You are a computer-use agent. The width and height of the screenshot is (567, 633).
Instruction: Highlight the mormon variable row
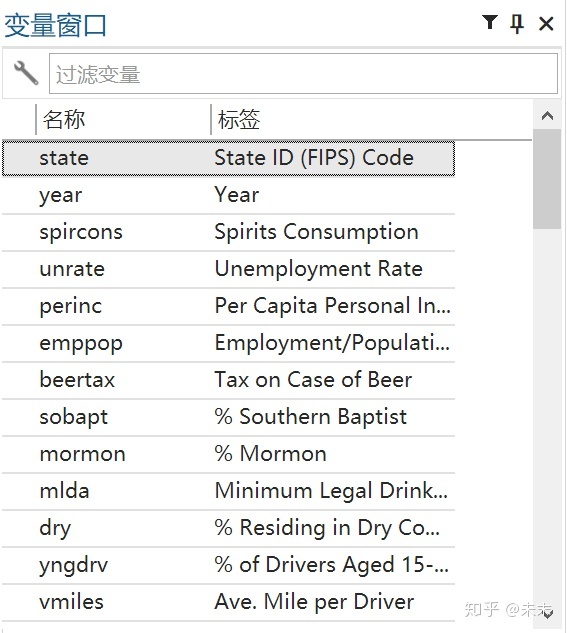coord(228,455)
